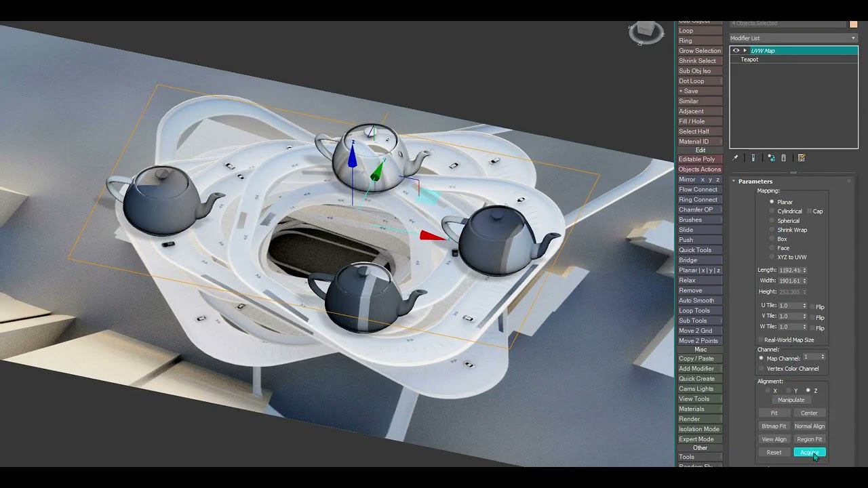Click the green Y-axis gizmo arrow

coord(378,172)
